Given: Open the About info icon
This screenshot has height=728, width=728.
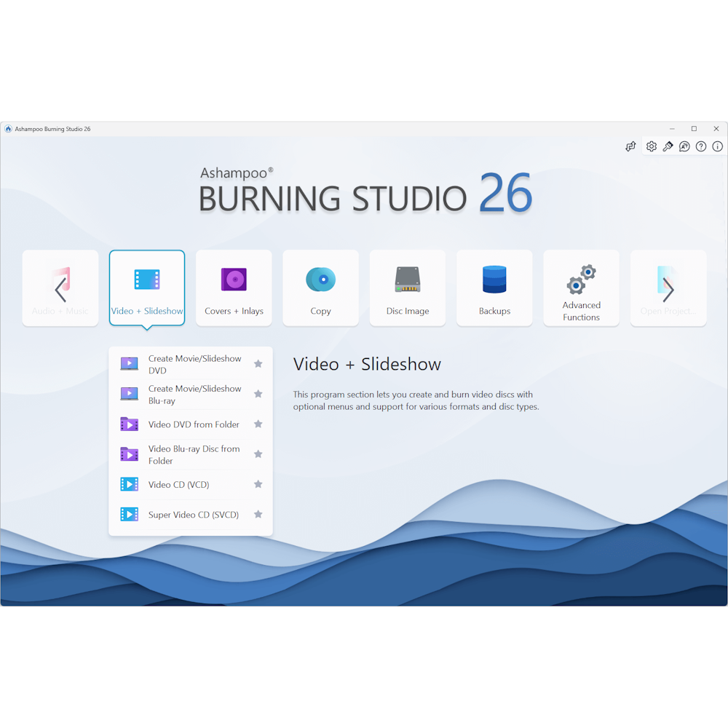Looking at the screenshot, I should (717, 147).
